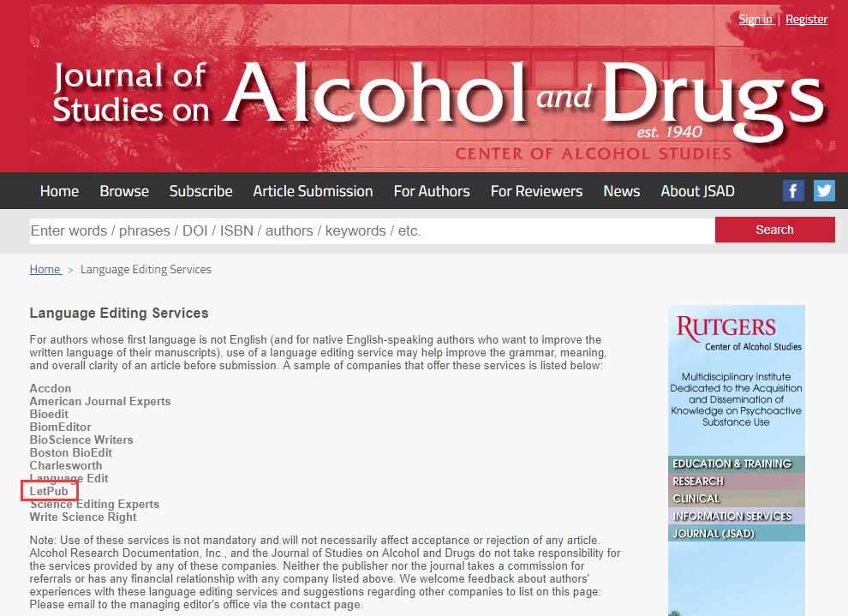Visit the American Journal Experts link
The image size is (848, 616).
click(x=100, y=401)
